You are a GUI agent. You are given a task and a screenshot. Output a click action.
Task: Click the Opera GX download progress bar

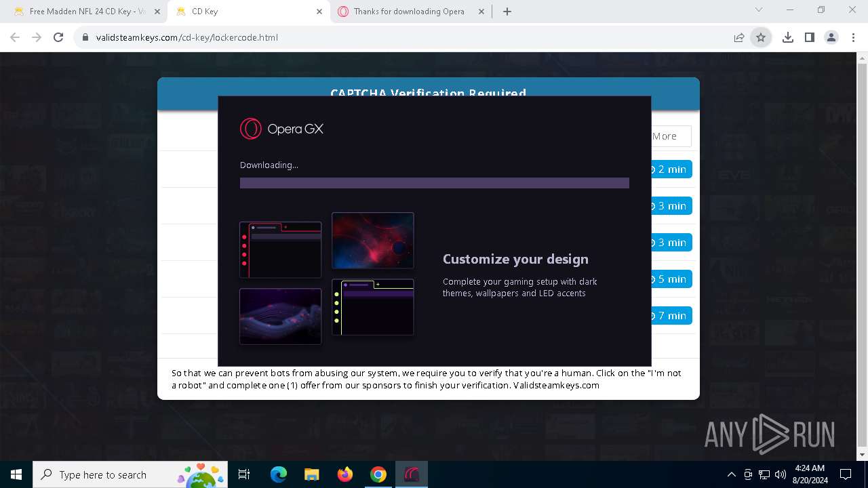pyautogui.click(x=434, y=183)
